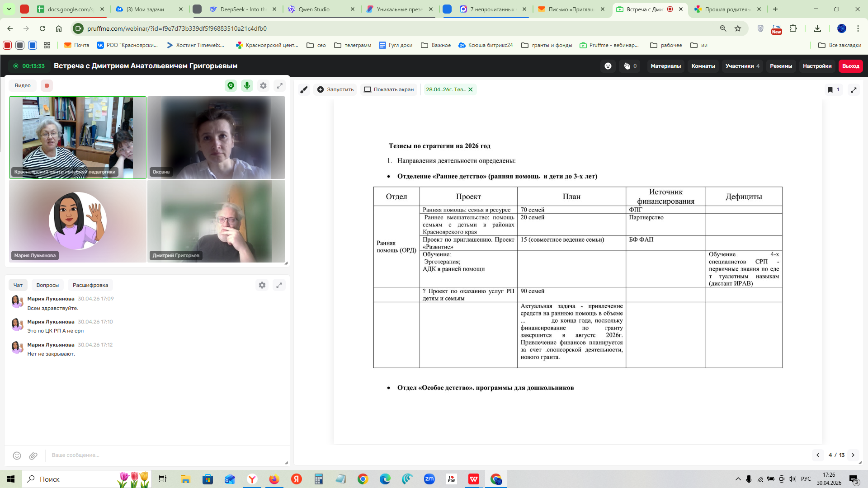Image resolution: width=868 pixels, height=488 pixels.
Task: Open the emoji picker in chat input
Action: pyautogui.click(x=17, y=455)
